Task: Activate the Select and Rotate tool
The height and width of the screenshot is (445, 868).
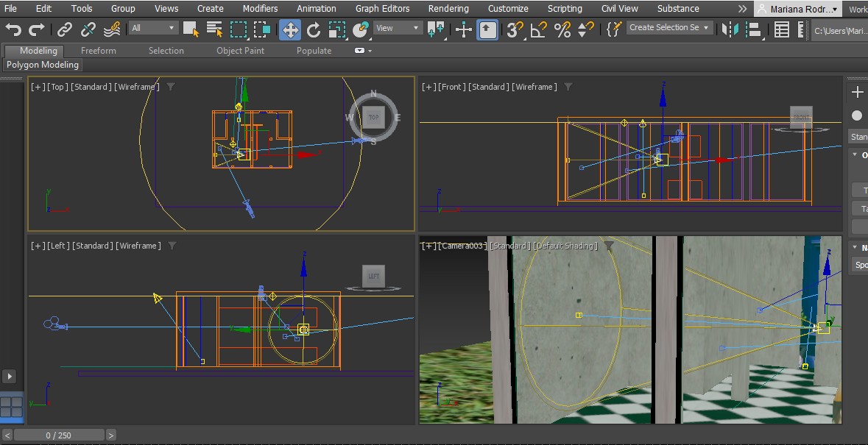Action: (x=314, y=29)
